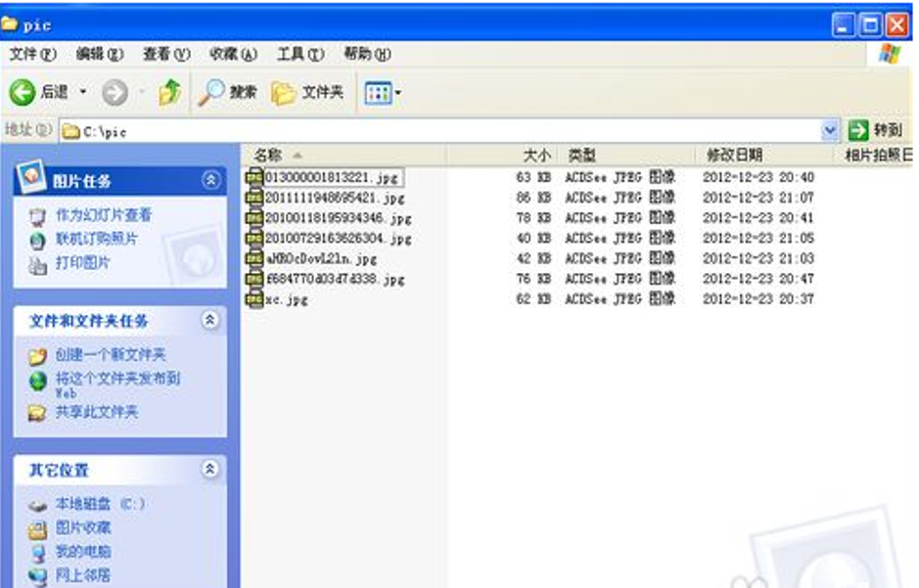
Task: Click 作为幻灯片查看 link
Action: [x=103, y=215]
